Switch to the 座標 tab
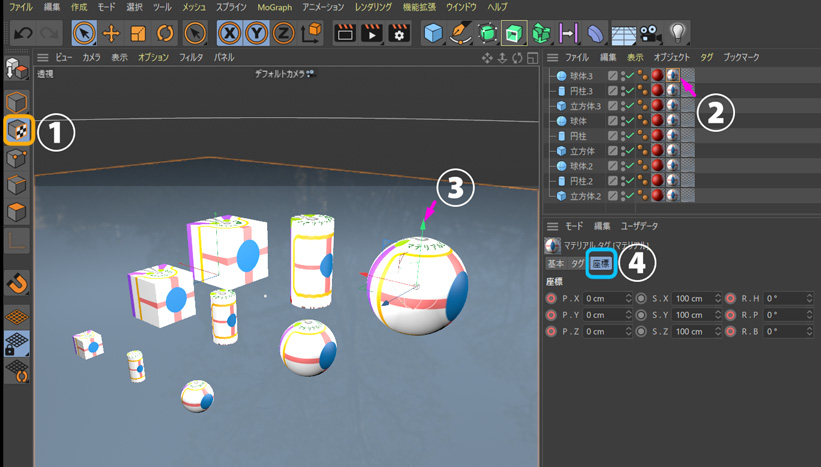The height and width of the screenshot is (467, 821). point(600,264)
